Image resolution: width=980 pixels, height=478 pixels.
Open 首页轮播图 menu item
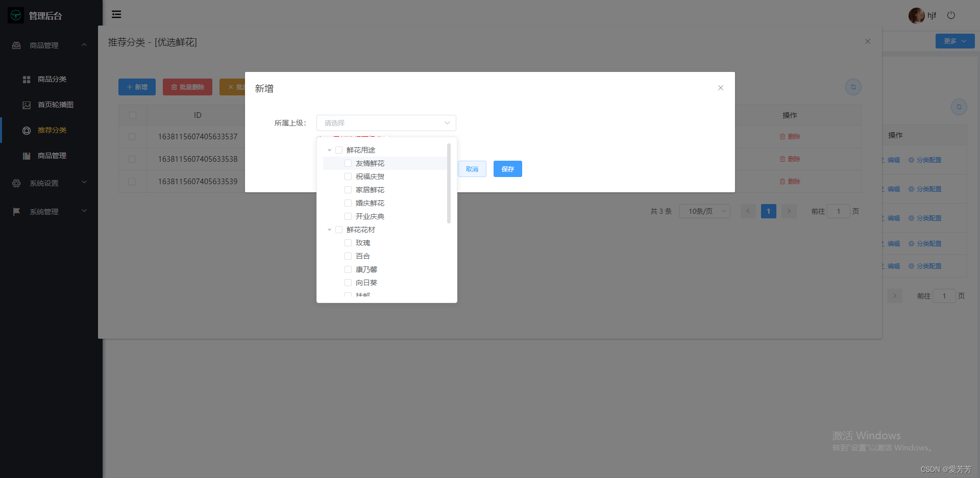51,105
